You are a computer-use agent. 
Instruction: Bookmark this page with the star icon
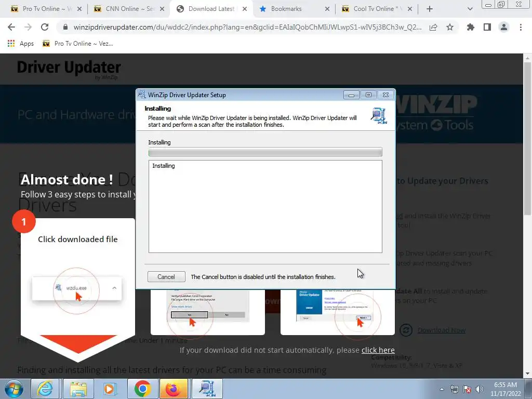pyautogui.click(x=450, y=27)
